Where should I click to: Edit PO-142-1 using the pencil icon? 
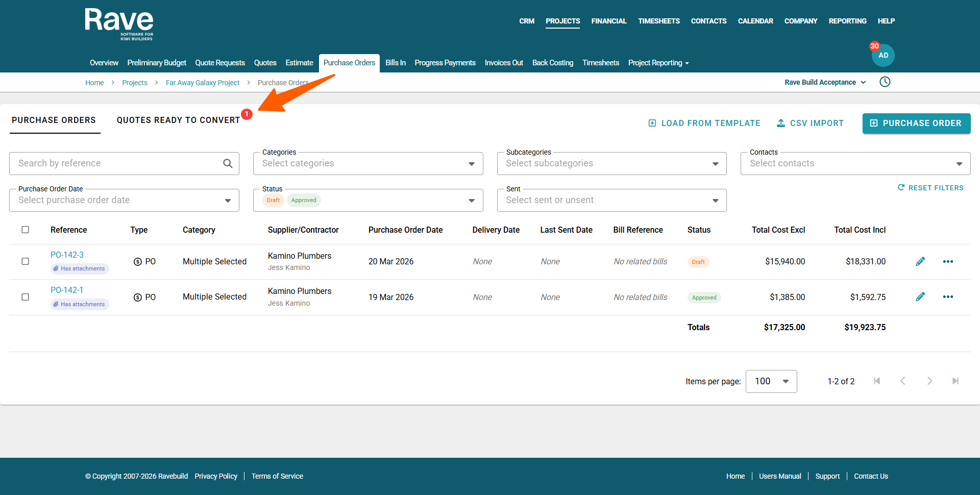pos(920,297)
